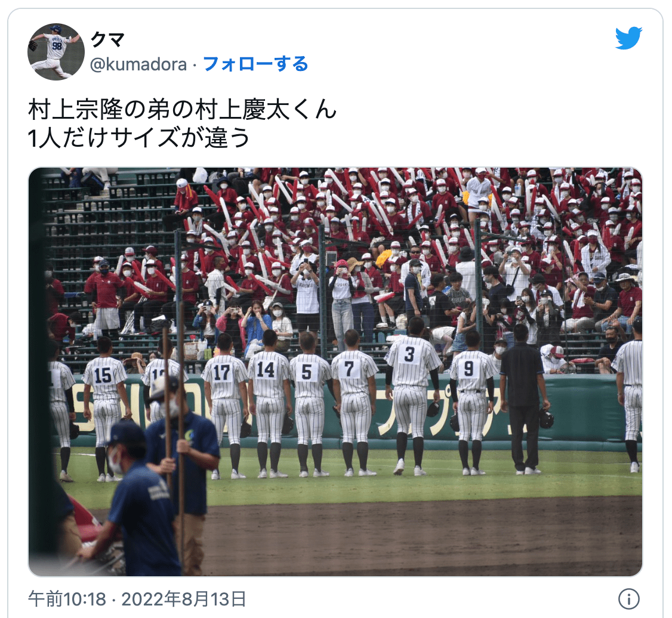Viewport: 672px width, 618px height.
Task: Click the フォローする follow link
Action: (255, 64)
